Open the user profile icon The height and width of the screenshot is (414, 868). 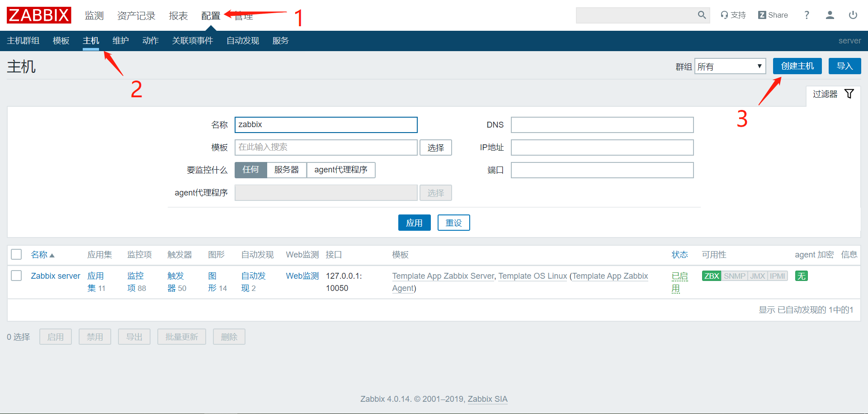point(830,15)
